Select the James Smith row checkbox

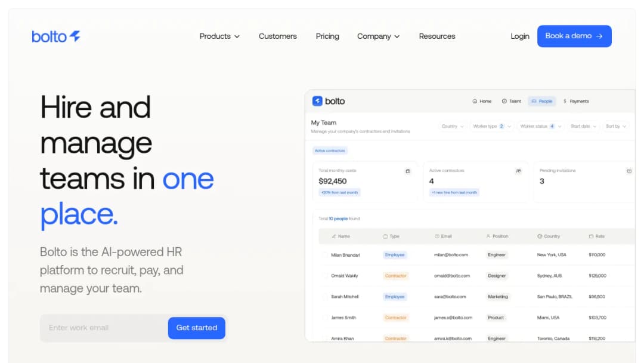point(326,318)
